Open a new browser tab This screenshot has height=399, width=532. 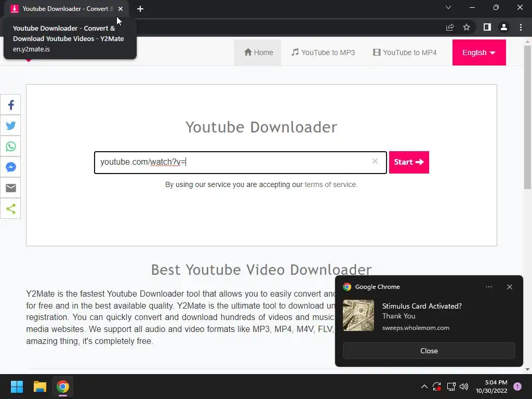pyautogui.click(x=140, y=9)
